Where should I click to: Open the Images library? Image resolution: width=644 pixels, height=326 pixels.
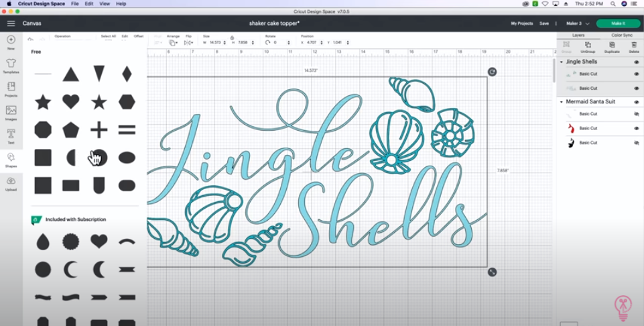11,113
